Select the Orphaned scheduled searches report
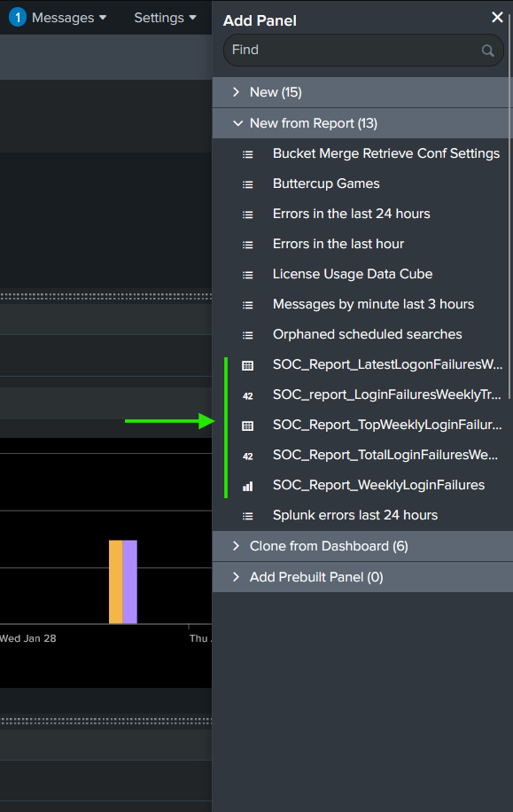 click(368, 334)
